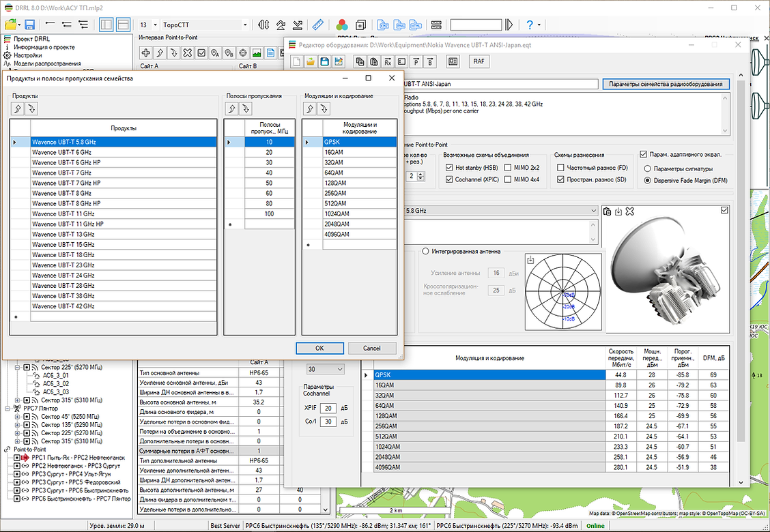Toggle the Cochannel (XPIC) checkbox

(x=449, y=179)
